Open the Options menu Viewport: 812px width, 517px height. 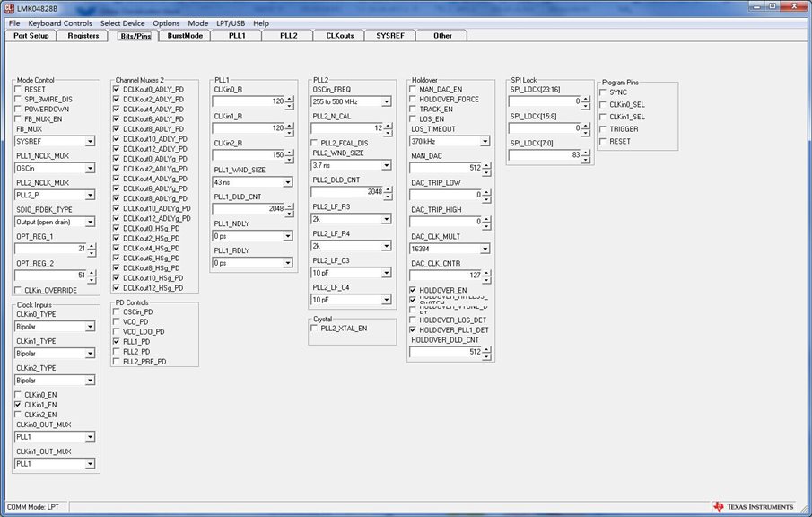coord(166,23)
